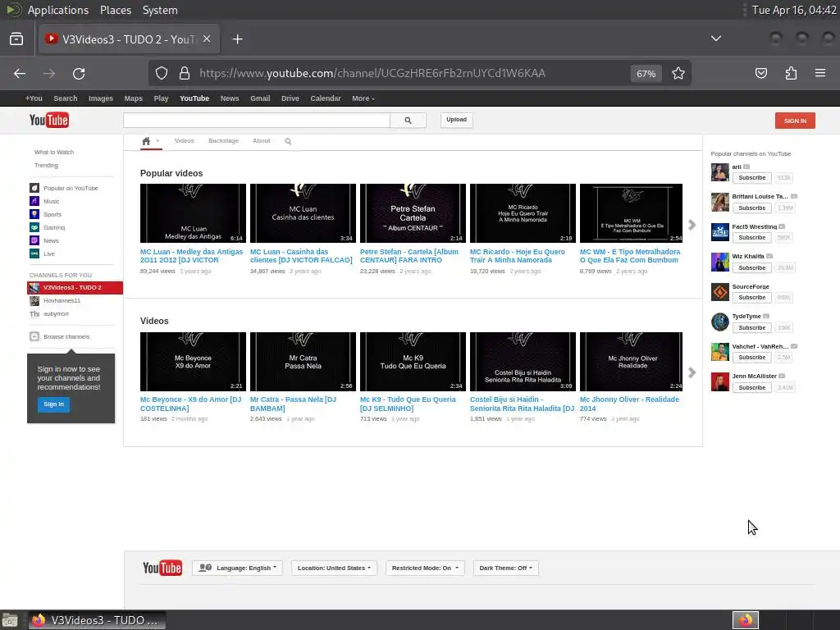Click the footer YouTube logo
The width and height of the screenshot is (840, 630).
pos(162,568)
